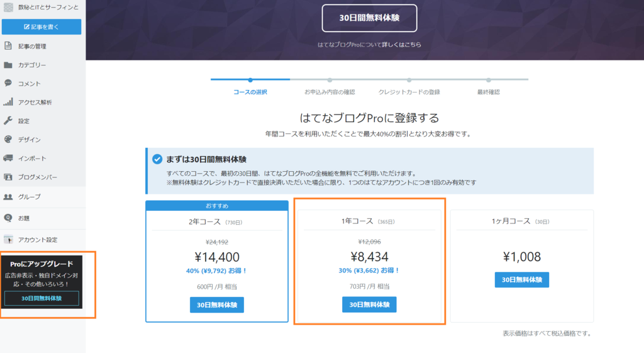
Task: Start free trial for the 1ヶ月コース
Action: coord(521,280)
